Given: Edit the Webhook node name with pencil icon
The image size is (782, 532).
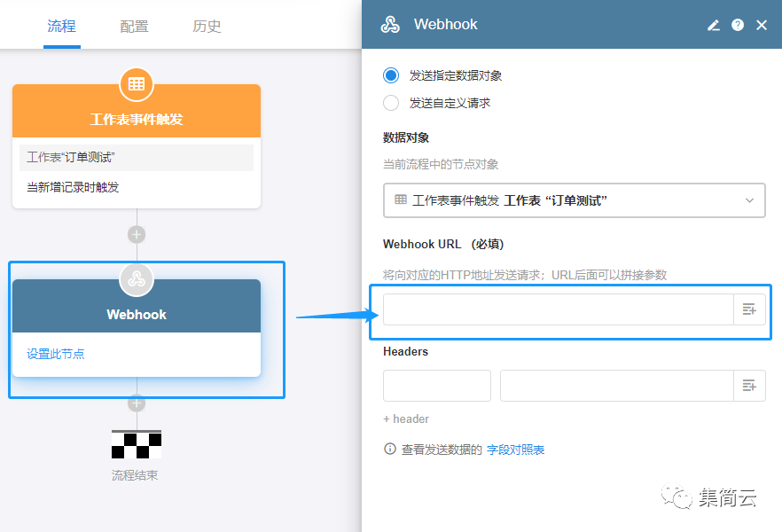Looking at the screenshot, I should (x=713, y=25).
